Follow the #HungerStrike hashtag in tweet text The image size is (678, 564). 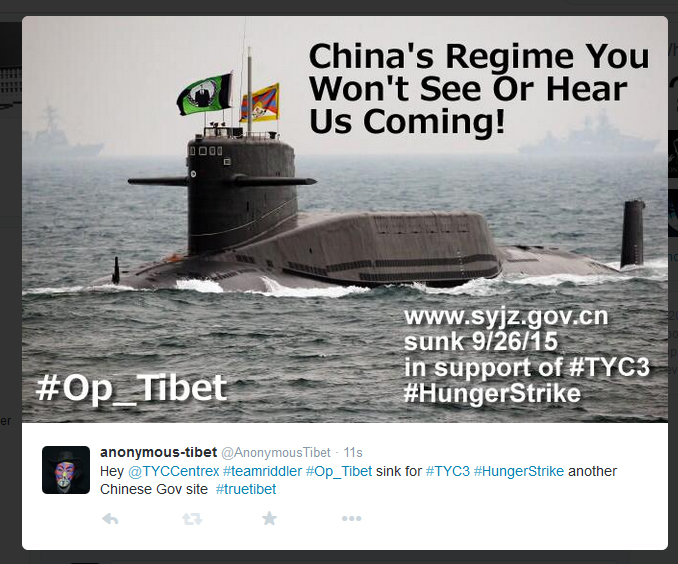[x=519, y=471]
